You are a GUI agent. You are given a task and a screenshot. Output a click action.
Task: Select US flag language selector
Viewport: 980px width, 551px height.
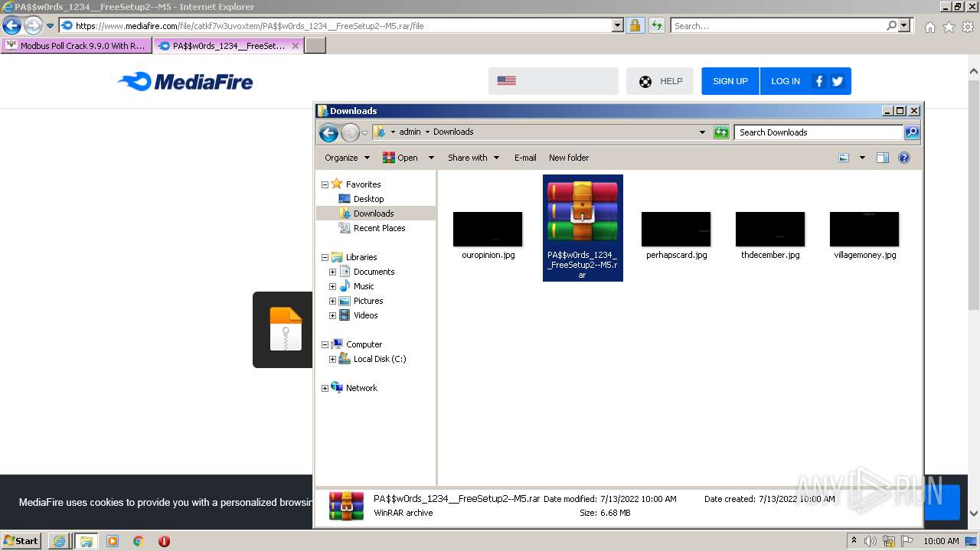tap(507, 80)
